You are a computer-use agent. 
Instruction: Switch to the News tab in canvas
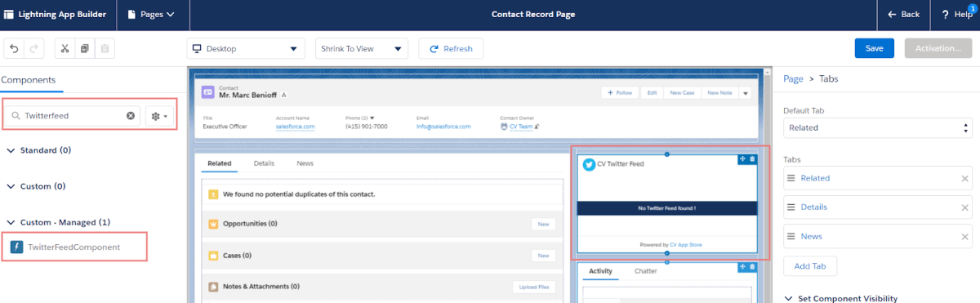click(305, 163)
